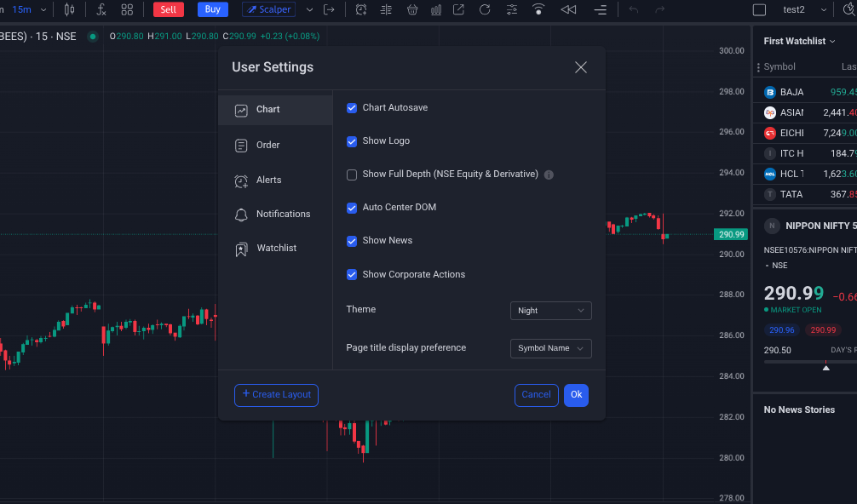857x504 pixels.
Task: Open the indicators fx menu
Action: (101, 9)
